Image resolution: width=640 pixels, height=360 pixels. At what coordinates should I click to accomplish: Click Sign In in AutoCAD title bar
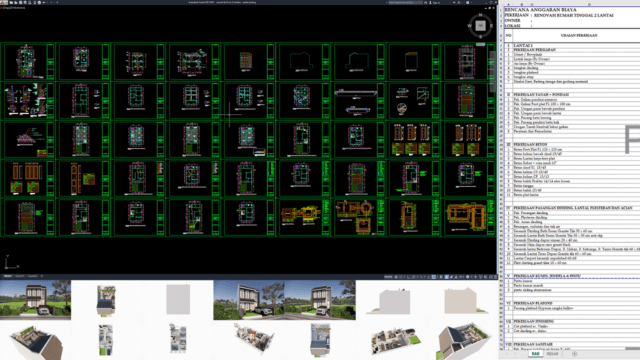(436, 2)
